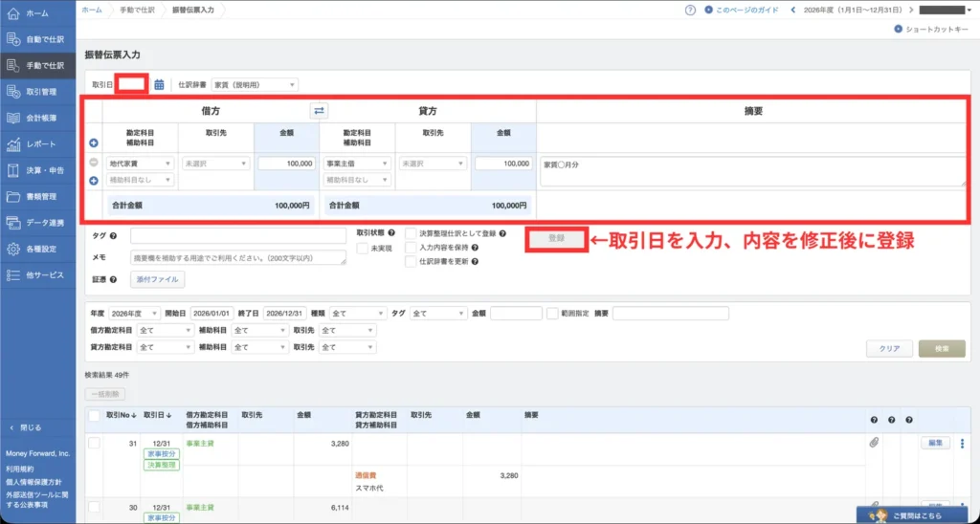980x524 pixels.
Task: Check the 未実現 checkbox
Action: (362, 249)
